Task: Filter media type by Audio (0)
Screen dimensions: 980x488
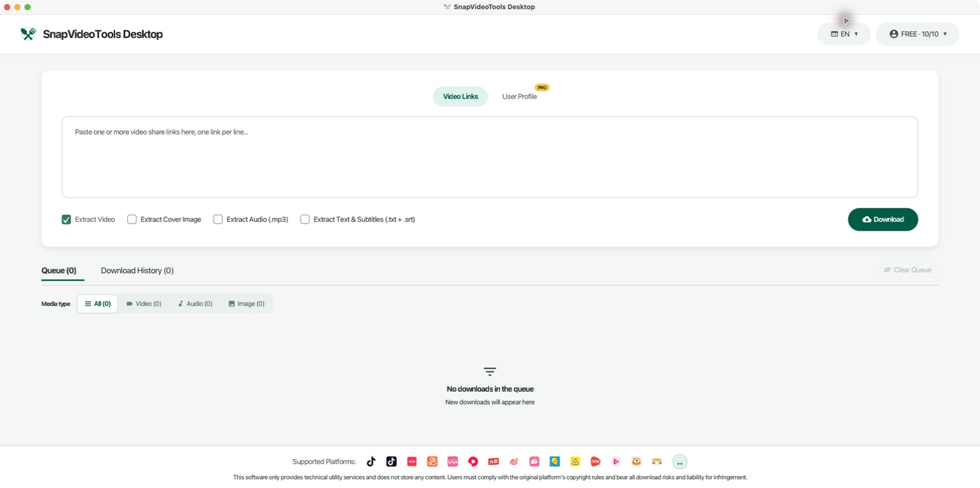Action: pyautogui.click(x=195, y=304)
